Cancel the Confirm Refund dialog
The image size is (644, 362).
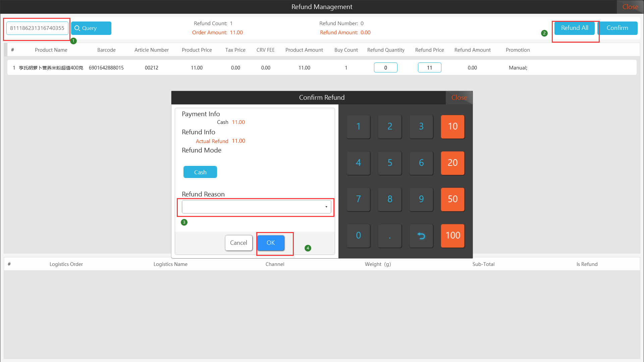tap(238, 243)
